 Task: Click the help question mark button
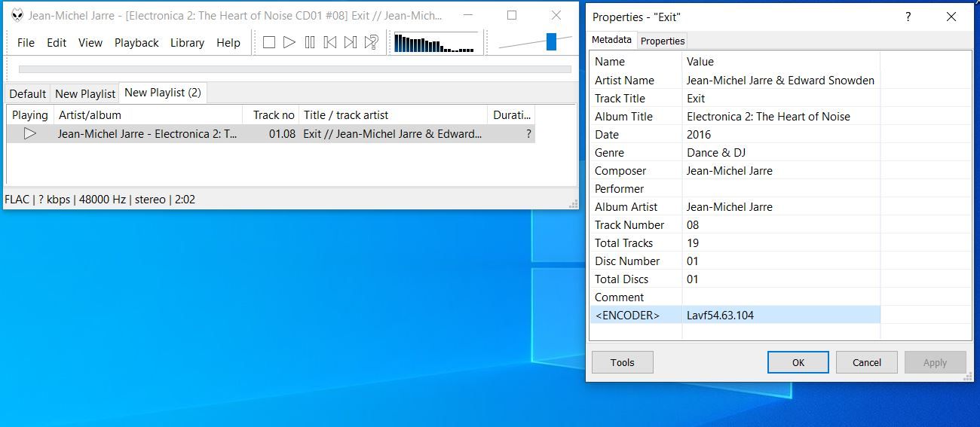click(x=908, y=17)
